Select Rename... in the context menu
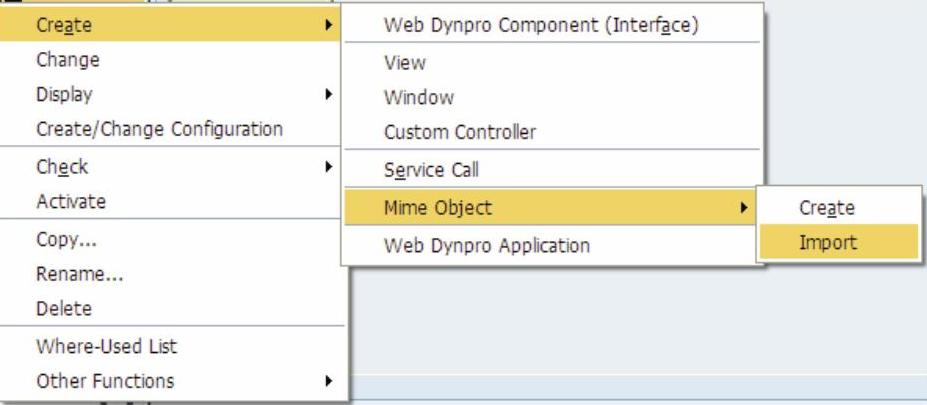The height and width of the screenshot is (405, 927). tap(170, 274)
